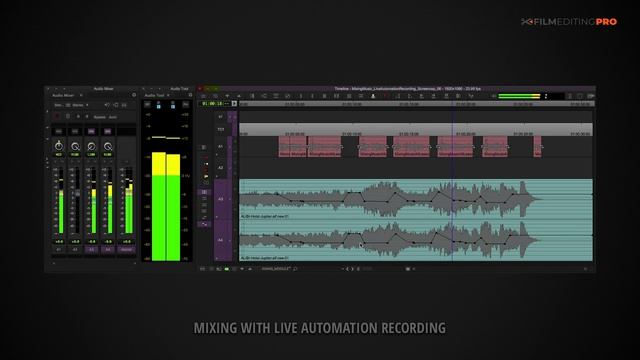Adjust the A4 pan knob
The height and width of the screenshot is (360, 640).
(108, 146)
